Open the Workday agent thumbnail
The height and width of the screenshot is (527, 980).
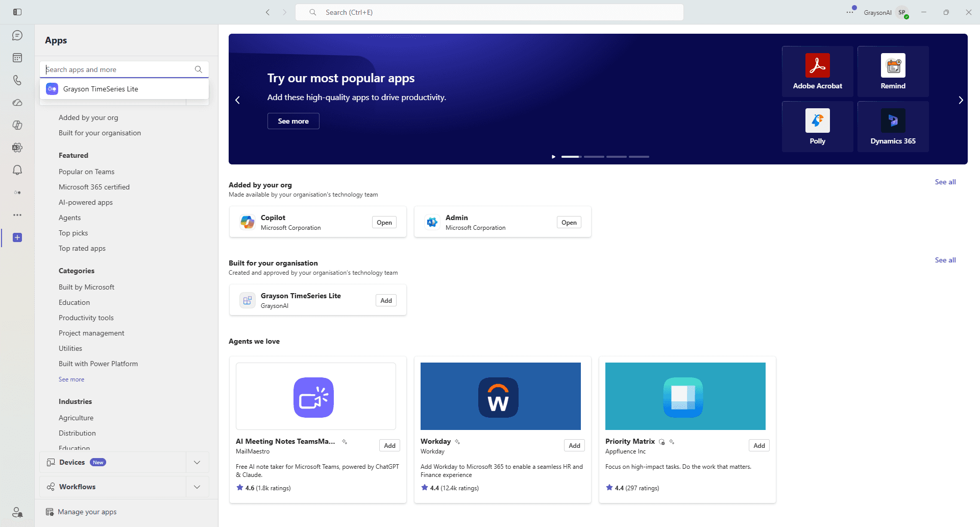pyautogui.click(x=501, y=396)
